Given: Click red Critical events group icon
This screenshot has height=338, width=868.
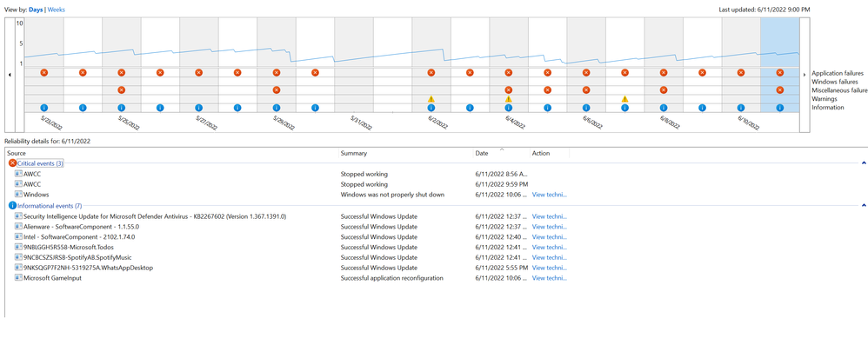Looking at the screenshot, I should point(13,163).
